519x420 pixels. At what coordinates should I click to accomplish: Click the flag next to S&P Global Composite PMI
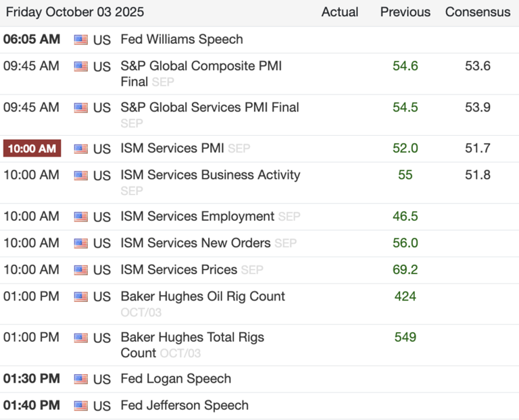pyautogui.click(x=81, y=67)
